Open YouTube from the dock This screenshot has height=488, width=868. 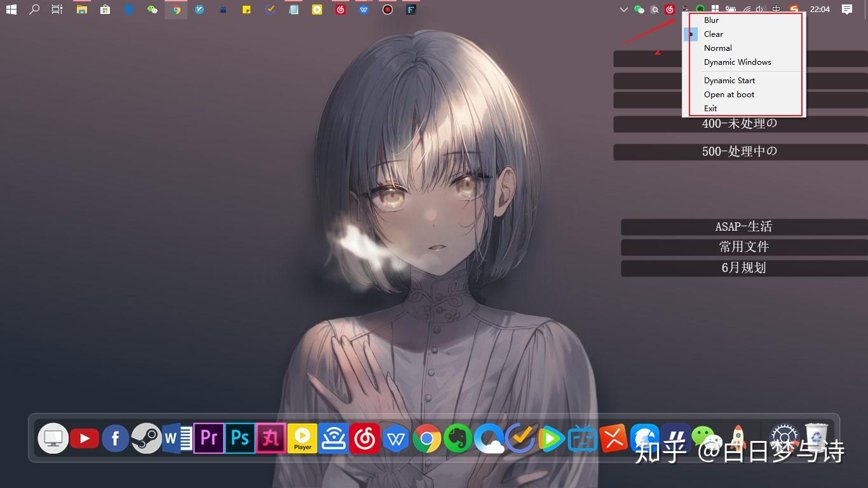[x=85, y=438]
